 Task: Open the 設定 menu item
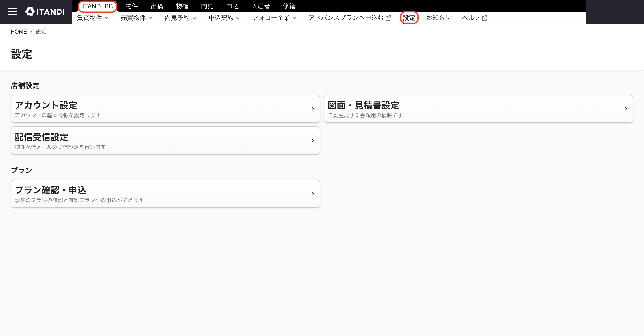pyautogui.click(x=409, y=18)
